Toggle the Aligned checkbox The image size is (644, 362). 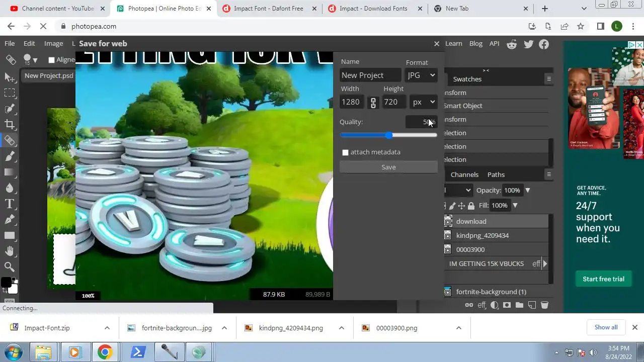[51, 60]
